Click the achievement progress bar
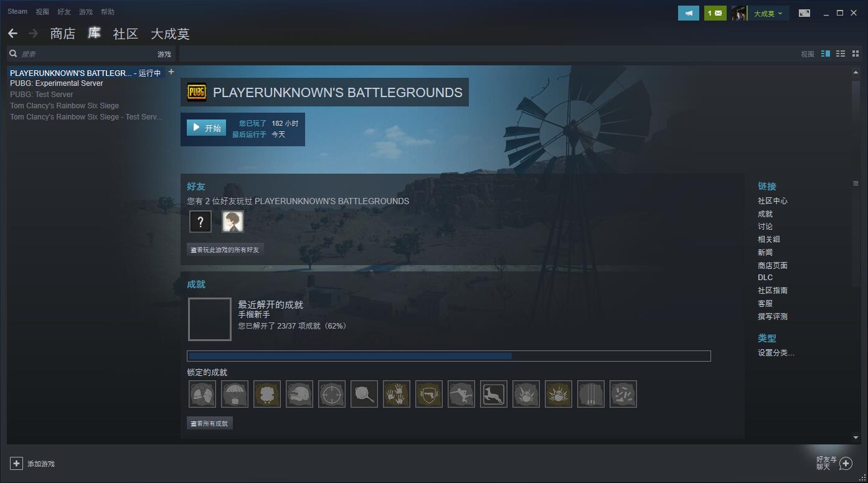The height and width of the screenshot is (483, 868). tap(448, 356)
